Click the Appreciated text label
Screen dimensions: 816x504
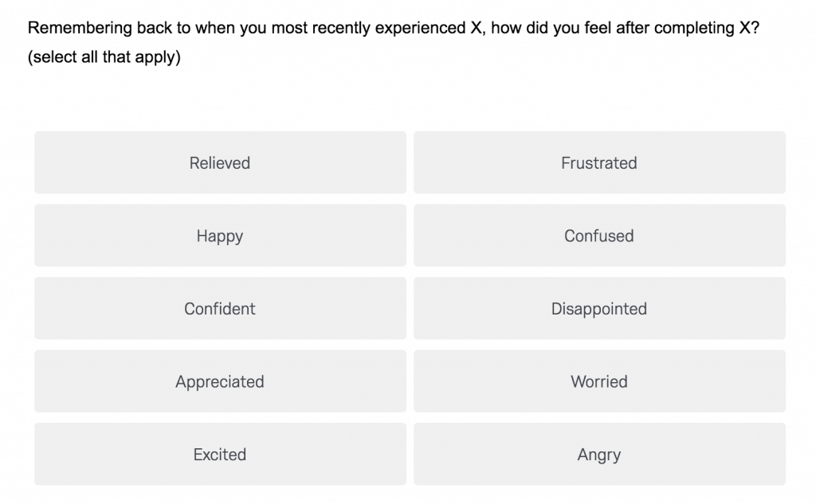tap(220, 382)
